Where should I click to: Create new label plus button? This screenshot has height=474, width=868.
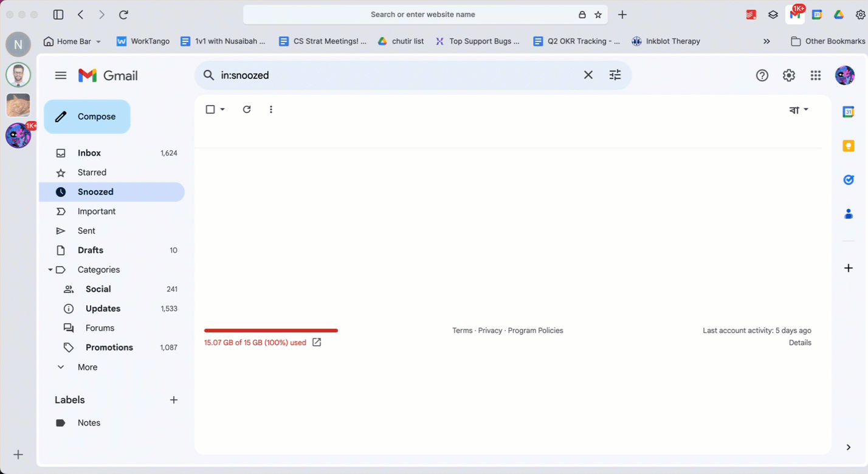pyautogui.click(x=174, y=400)
